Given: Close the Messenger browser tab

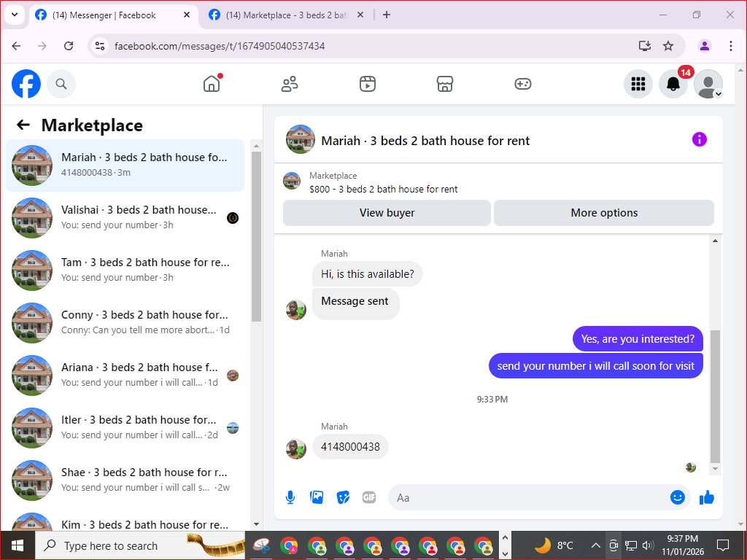Looking at the screenshot, I should 187,15.
